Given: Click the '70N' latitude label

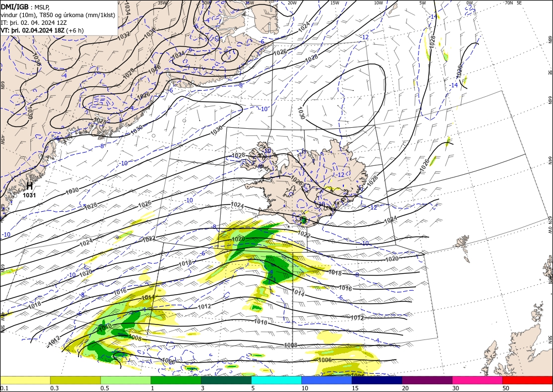Looking at the screenshot, I should (x=509, y=3).
